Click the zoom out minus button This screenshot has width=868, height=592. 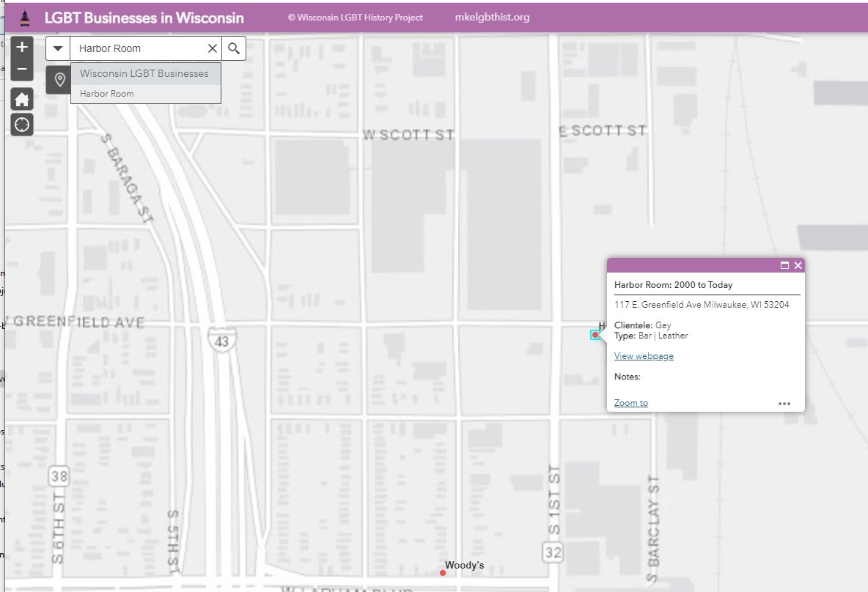(22, 70)
